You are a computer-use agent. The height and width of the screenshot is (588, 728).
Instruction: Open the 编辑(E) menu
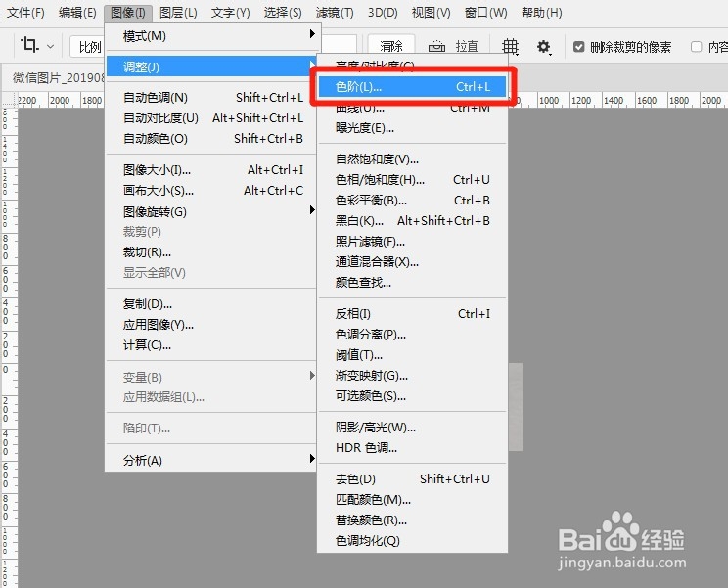tap(77, 12)
